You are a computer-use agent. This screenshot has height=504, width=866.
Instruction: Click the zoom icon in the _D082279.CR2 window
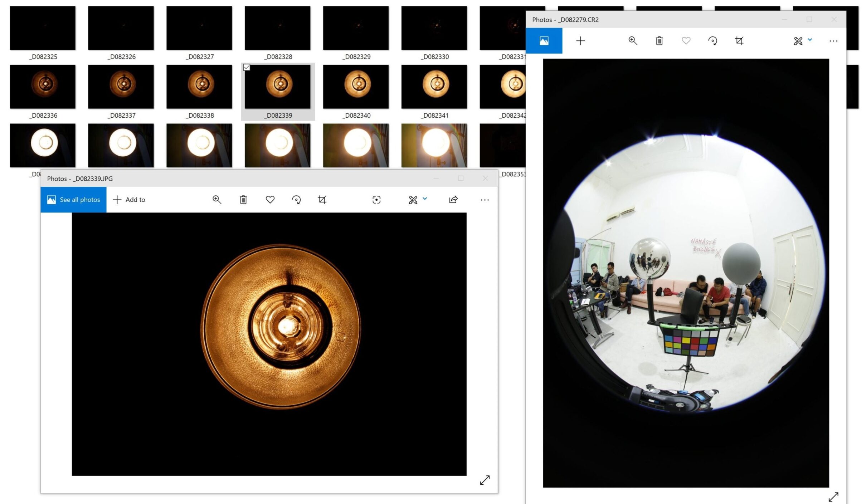(x=633, y=41)
